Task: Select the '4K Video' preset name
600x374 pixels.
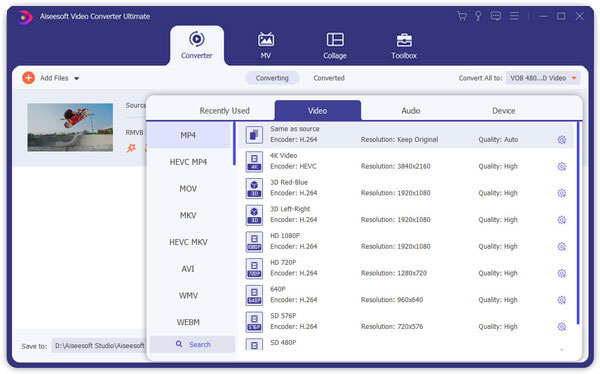Action: tap(284, 155)
